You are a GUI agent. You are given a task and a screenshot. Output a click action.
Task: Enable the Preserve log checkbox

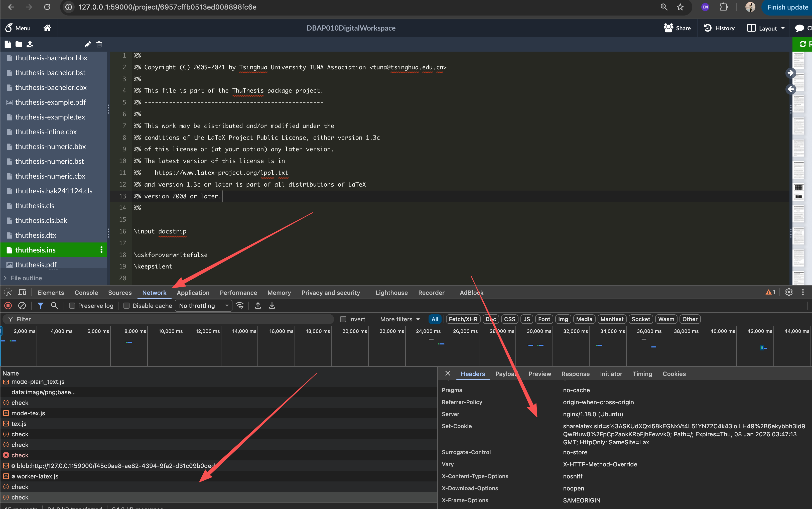(x=72, y=306)
